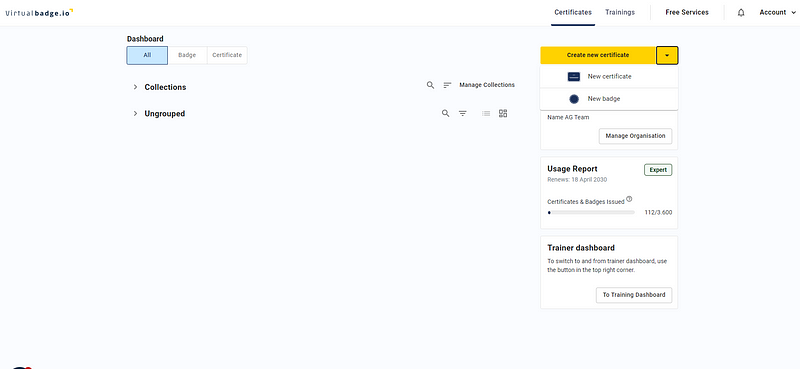
Task: Click help icon beside Certificates & Badges Issued
Action: click(x=629, y=199)
